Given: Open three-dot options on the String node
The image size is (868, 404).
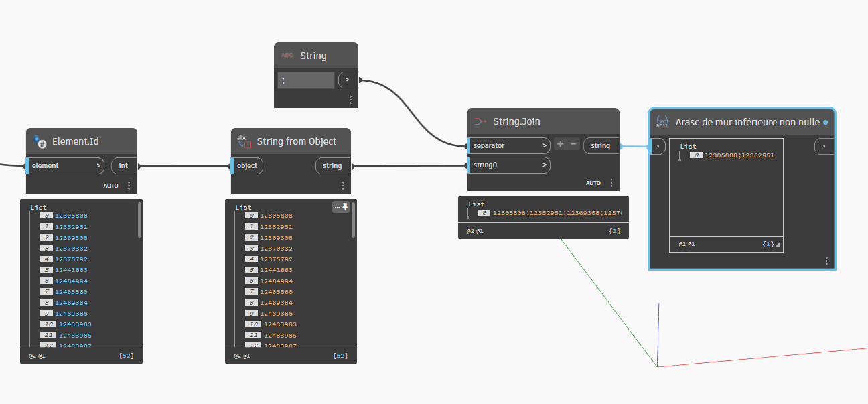Looking at the screenshot, I should coord(350,100).
